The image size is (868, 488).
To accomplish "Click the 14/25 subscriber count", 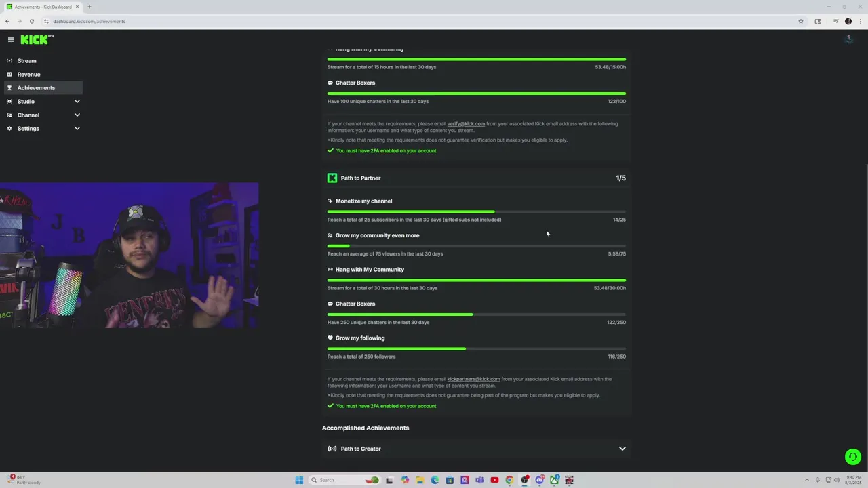I will [x=619, y=220].
